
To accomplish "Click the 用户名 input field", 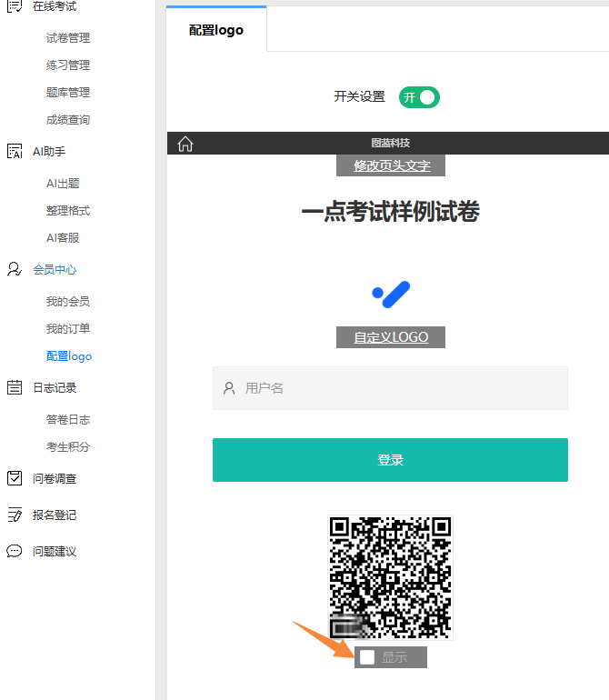I will click(x=390, y=388).
